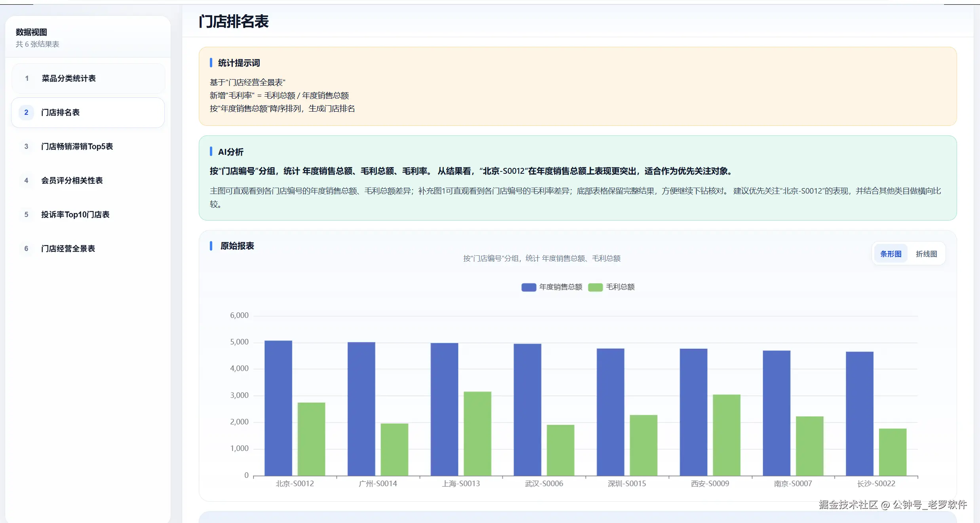Click blue sales bar for 西安-S0009
The width and height of the screenshot is (980, 523).
(x=694, y=412)
